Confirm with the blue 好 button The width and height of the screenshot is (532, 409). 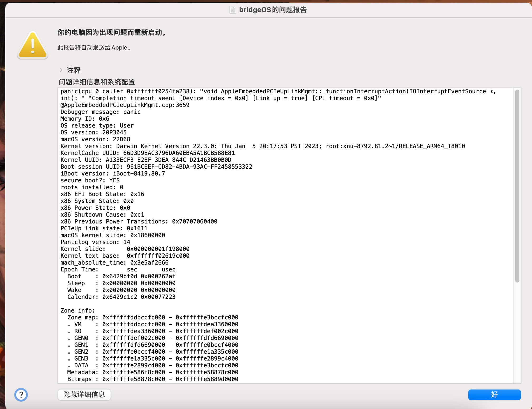click(x=494, y=395)
